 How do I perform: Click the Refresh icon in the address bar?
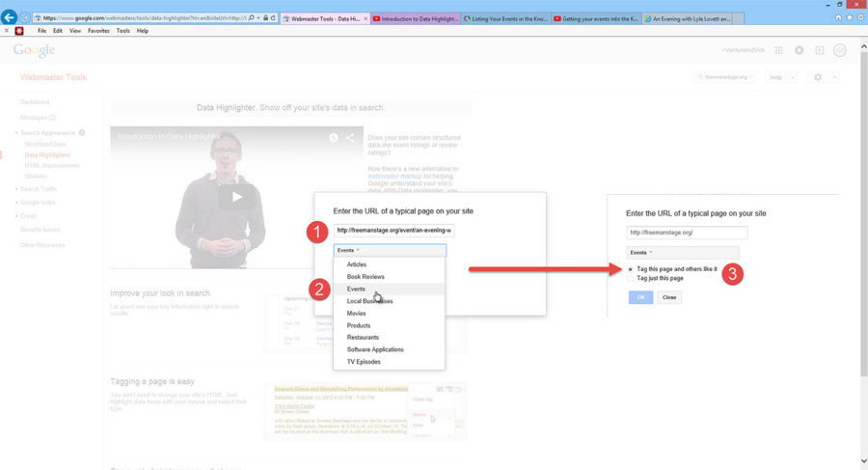tap(273, 18)
